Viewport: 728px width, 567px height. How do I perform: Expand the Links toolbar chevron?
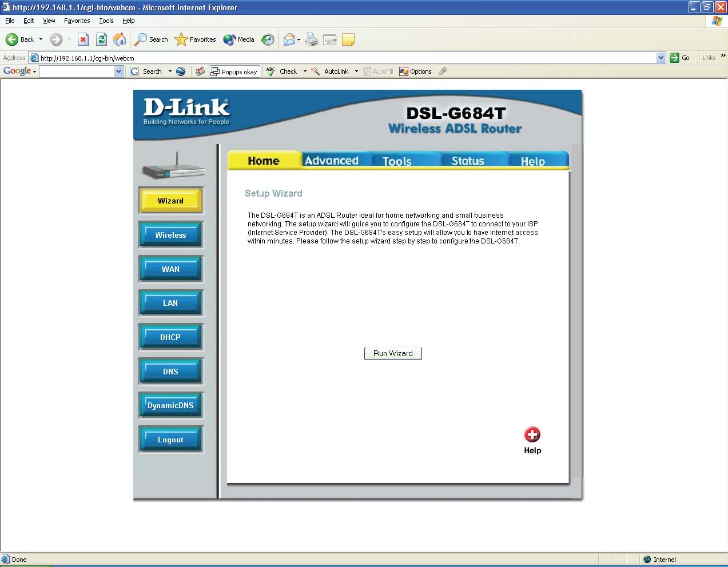pyautogui.click(x=723, y=55)
